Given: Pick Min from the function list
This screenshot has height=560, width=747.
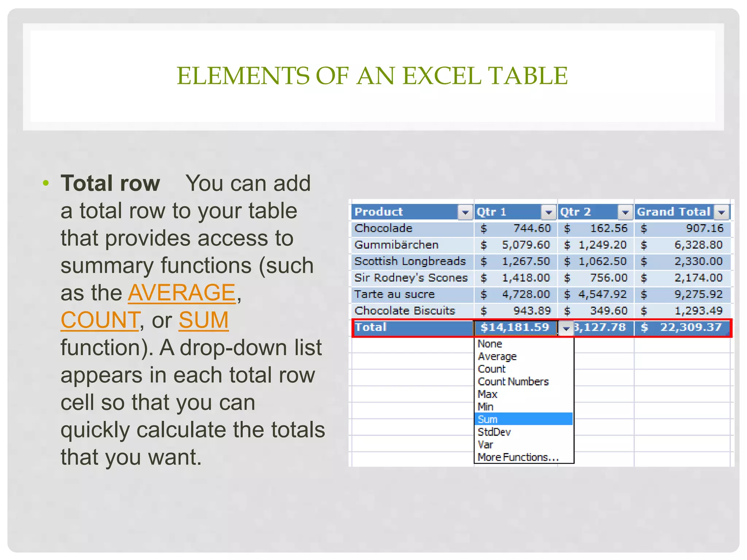Looking at the screenshot, I should 485,407.
